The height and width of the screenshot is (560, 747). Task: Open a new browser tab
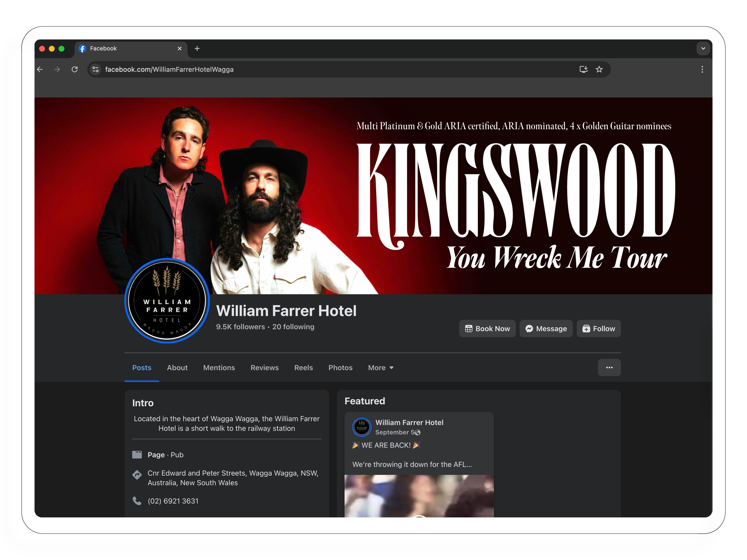tap(197, 49)
